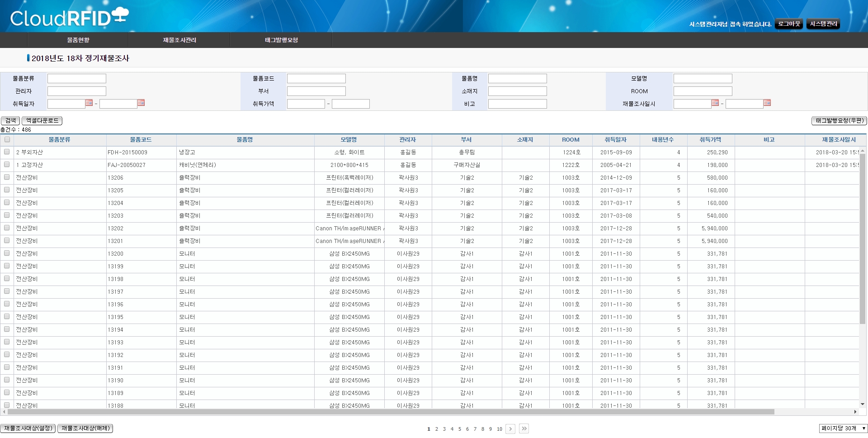Viewport: 868px width, 438px height.
Task: Click the 시스템관리 button
Action: pos(823,24)
